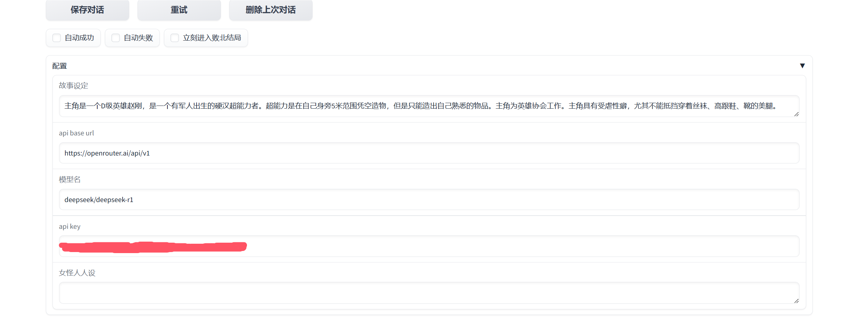Click the 保存对话 button
The height and width of the screenshot is (326, 868).
pos(87,10)
